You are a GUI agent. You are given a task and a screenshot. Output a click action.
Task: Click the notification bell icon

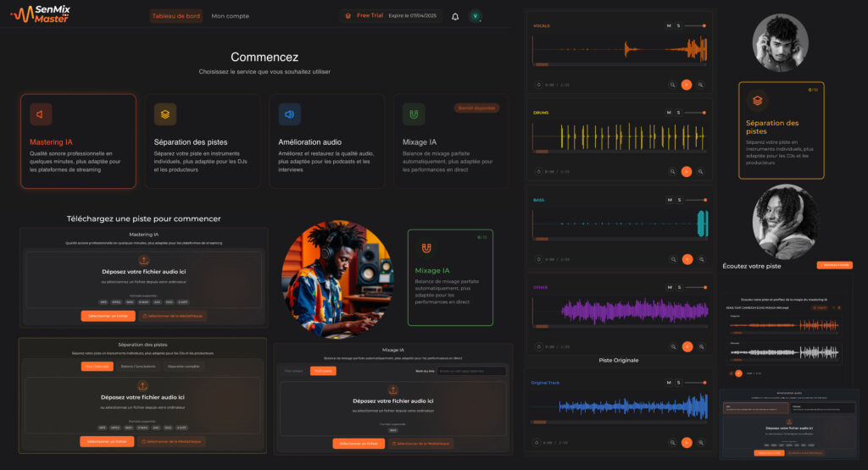pos(455,16)
